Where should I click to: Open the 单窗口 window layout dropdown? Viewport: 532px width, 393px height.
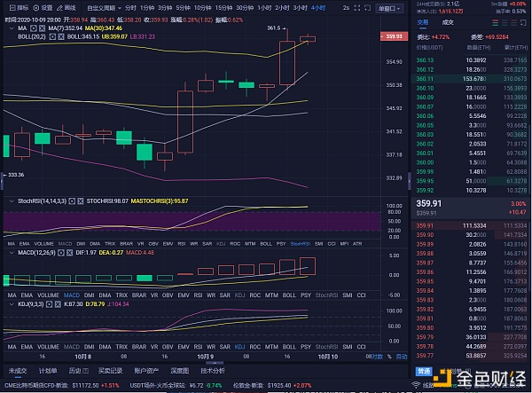click(389, 8)
